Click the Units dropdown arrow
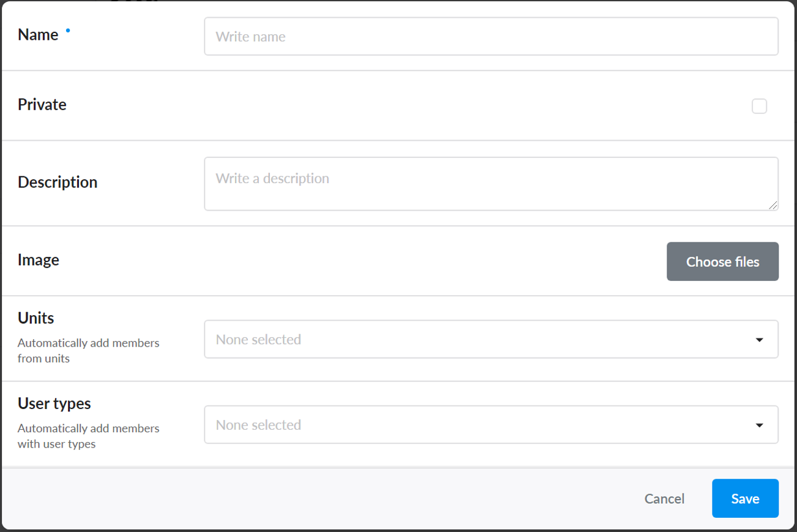The width and height of the screenshot is (797, 532). 759,340
